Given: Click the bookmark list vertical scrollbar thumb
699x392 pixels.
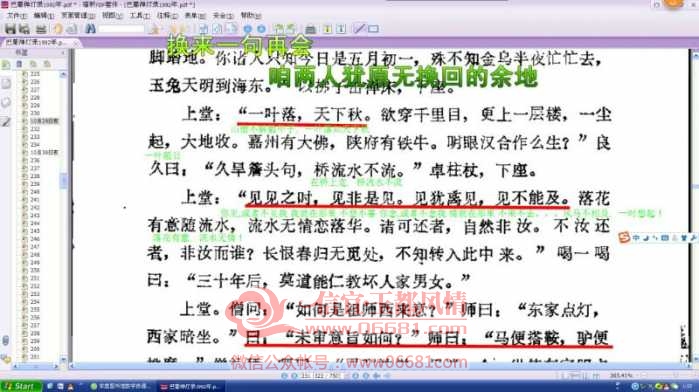Looking at the screenshot, I should 63,181.
